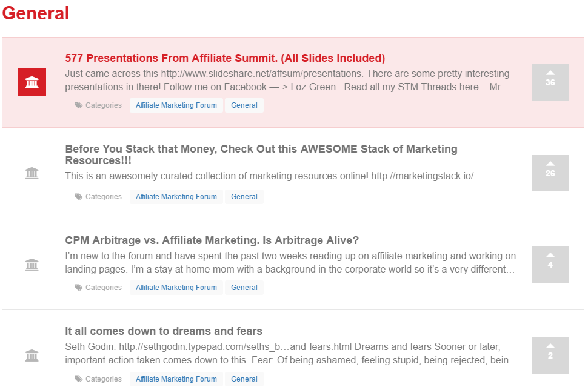588x387 pixels.
Task: Click the gray building icon beside Marketing Resources post
Action: [32, 173]
